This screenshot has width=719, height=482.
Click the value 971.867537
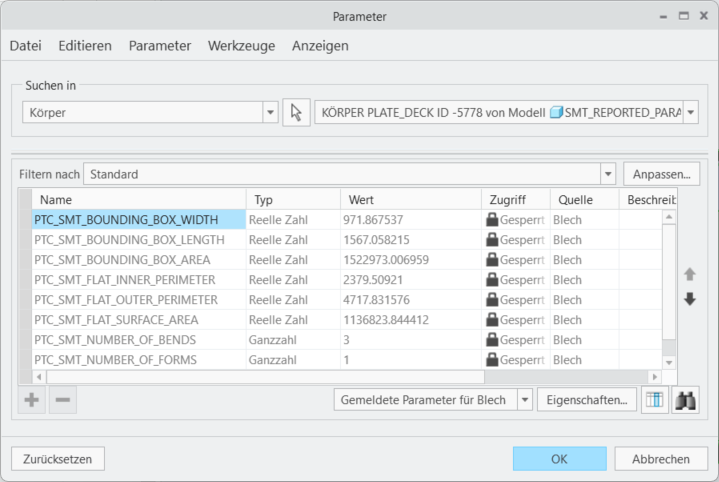(373, 220)
